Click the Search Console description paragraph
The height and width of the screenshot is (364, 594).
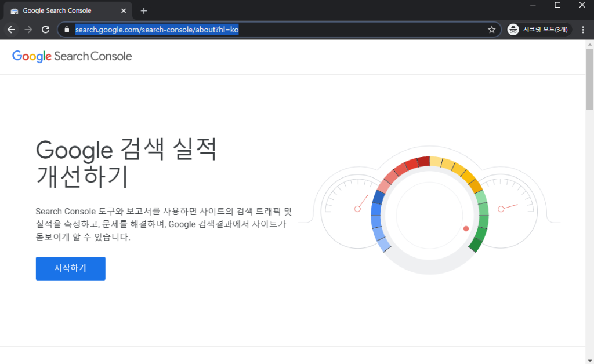[x=164, y=224]
